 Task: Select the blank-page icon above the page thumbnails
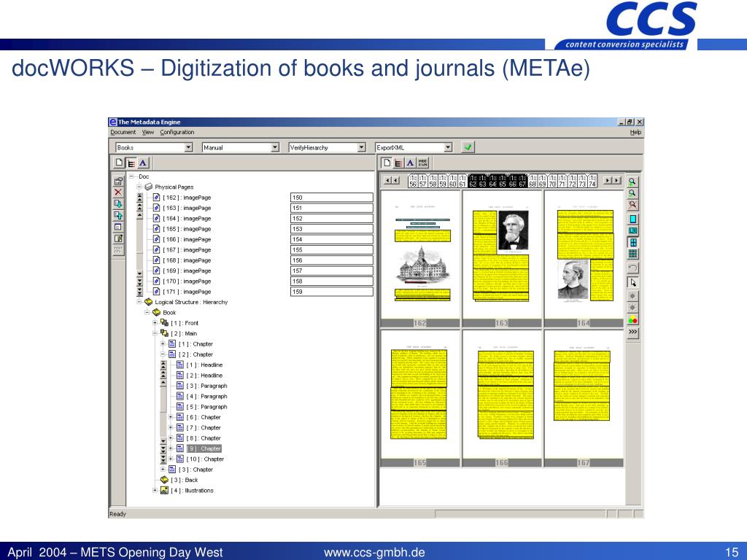click(387, 163)
